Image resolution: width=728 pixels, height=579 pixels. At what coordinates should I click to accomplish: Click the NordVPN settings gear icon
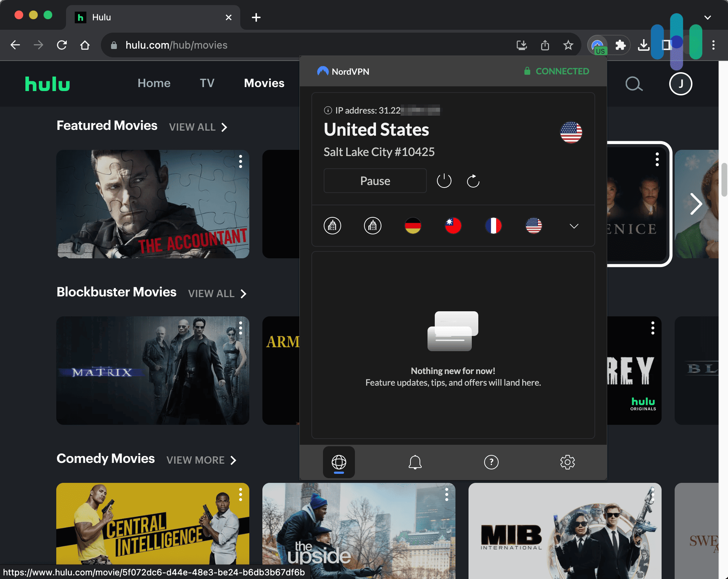click(567, 462)
